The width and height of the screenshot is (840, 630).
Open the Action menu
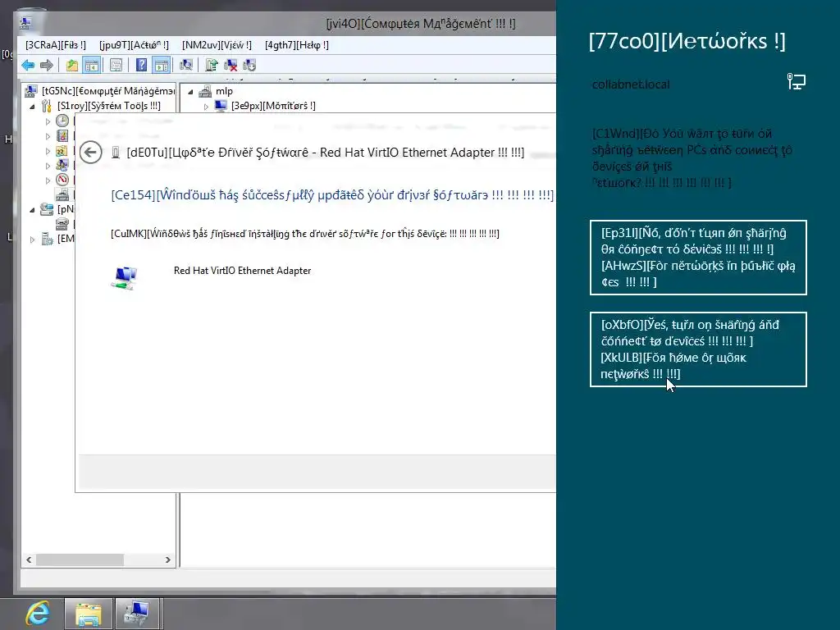click(x=134, y=45)
